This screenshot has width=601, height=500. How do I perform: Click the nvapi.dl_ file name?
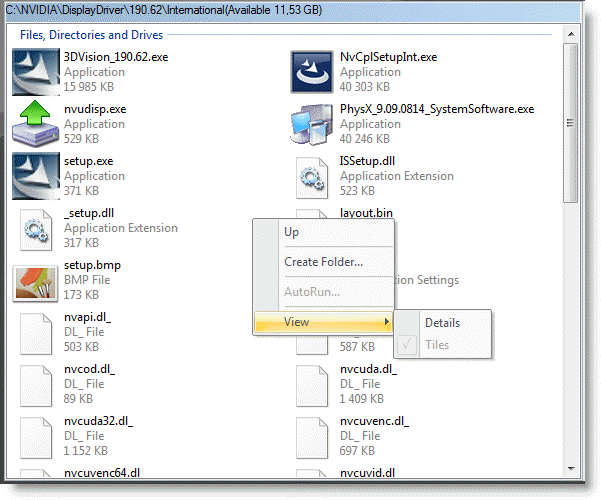coord(87,317)
